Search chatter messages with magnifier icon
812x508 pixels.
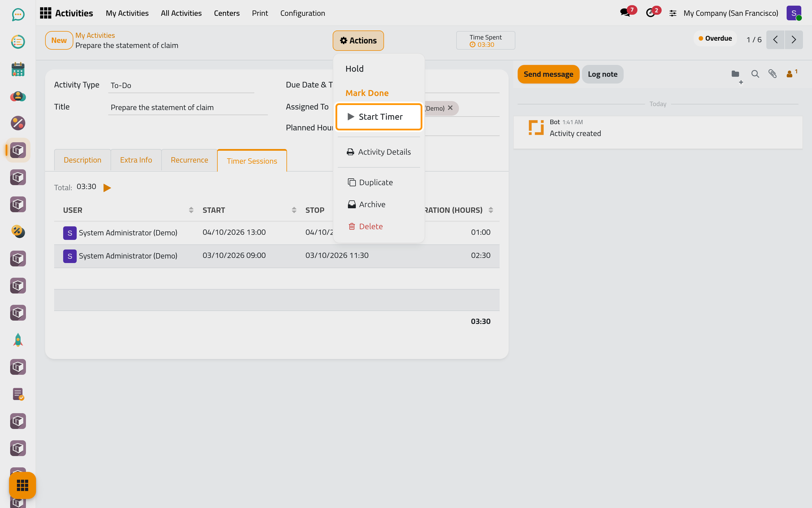755,74
